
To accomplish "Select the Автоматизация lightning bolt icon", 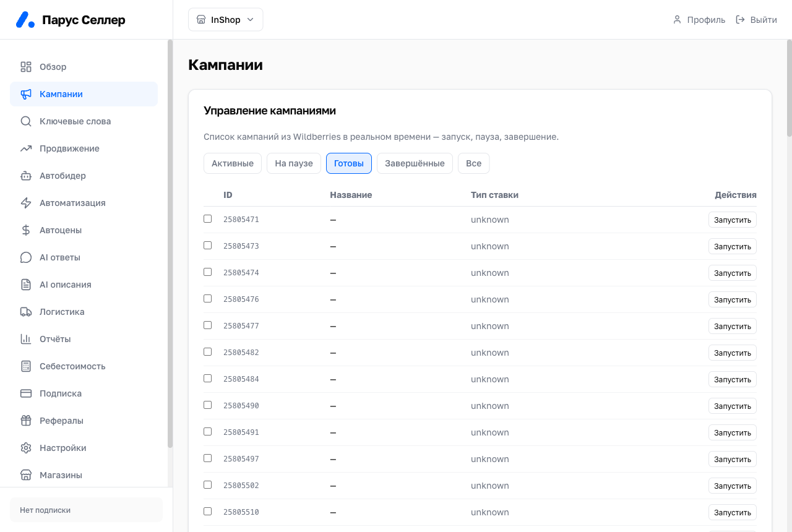I will point(26,203).
